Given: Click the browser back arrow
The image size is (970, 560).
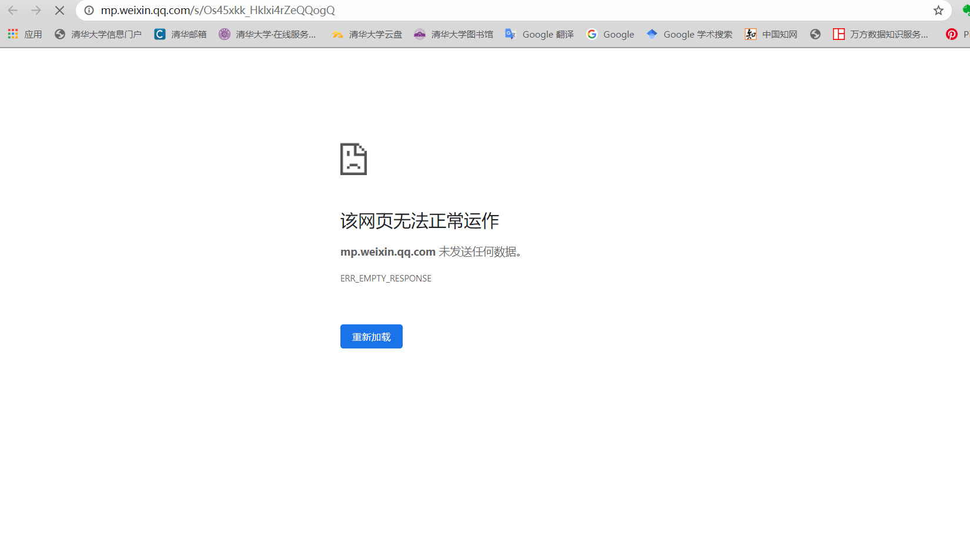Looking at the screenshot, I should pyautogui.click(x=12, y=11).
